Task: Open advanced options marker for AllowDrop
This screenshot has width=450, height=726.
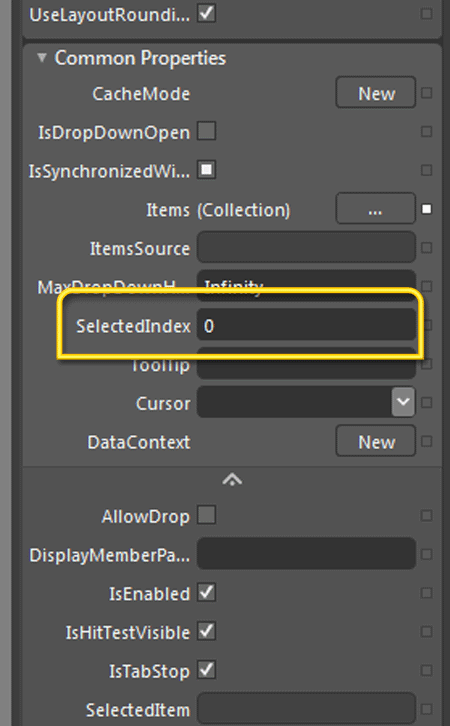Action: [x=426, y=515]
